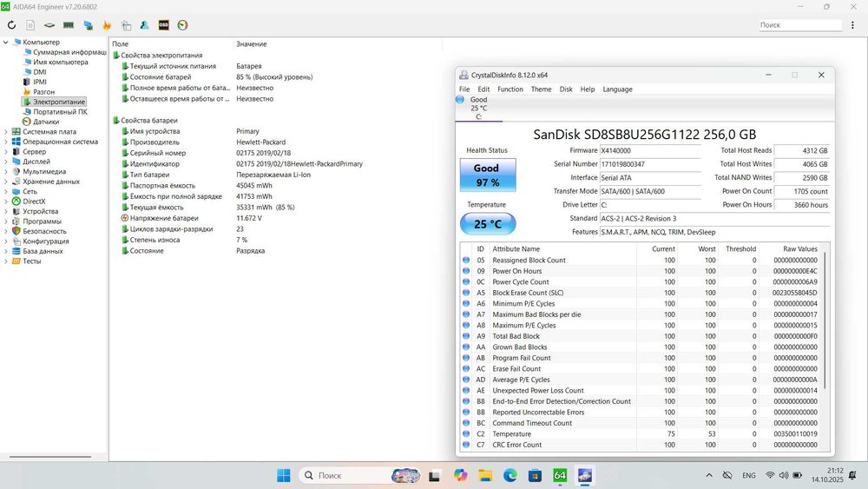Open CrystalDiskInfo Language menu
868x489 pixels.
(x=617, y=89)
